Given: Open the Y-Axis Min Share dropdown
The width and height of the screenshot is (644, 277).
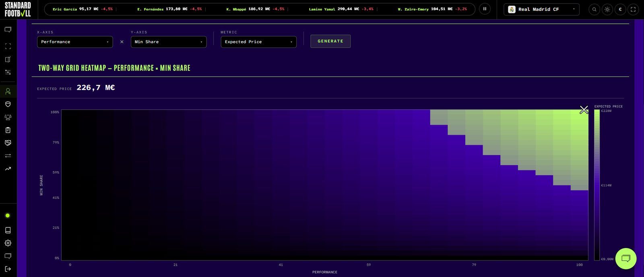Looking at the screenshot, I should pyautogui.click(x=169, y=42).
